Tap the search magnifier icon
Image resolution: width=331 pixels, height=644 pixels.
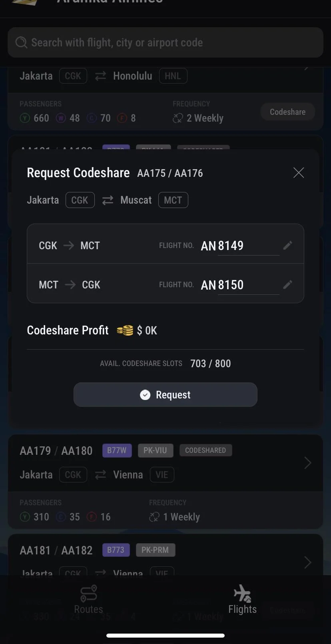click(x=21, y=42)
